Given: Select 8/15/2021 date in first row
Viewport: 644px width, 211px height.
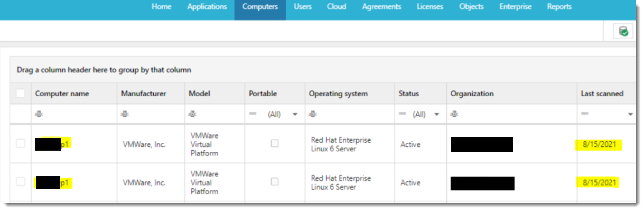Looking at the screenshot, I should click(x=599, y=144).
